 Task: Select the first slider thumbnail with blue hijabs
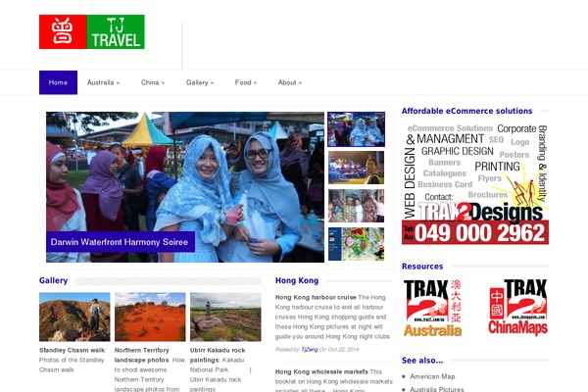coord(357,129)
